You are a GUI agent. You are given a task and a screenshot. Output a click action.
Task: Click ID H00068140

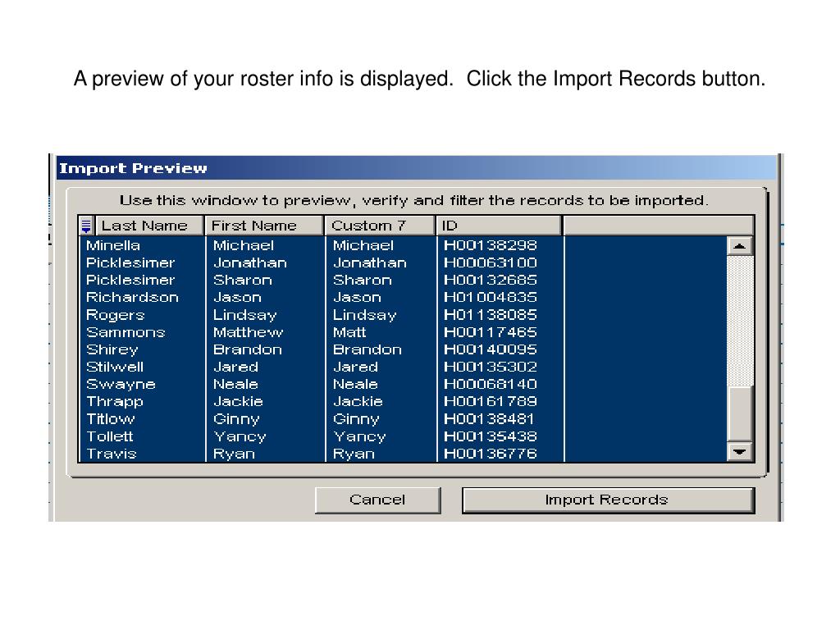pyautogui.click(x=491, y=385)
